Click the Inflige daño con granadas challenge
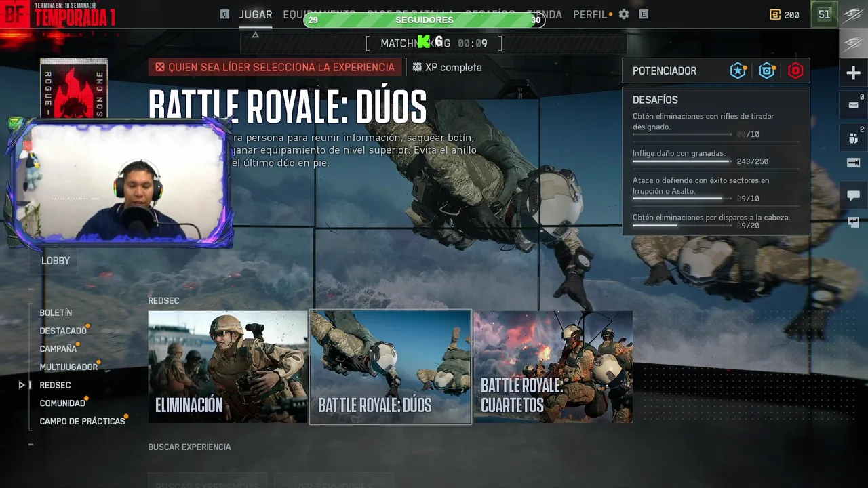The height and width of the screenshot is (488, 868). 679,153
